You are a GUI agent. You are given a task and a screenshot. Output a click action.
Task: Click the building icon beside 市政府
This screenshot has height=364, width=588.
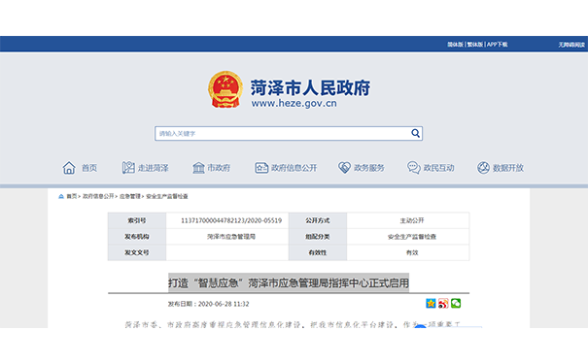pos(198,168)
